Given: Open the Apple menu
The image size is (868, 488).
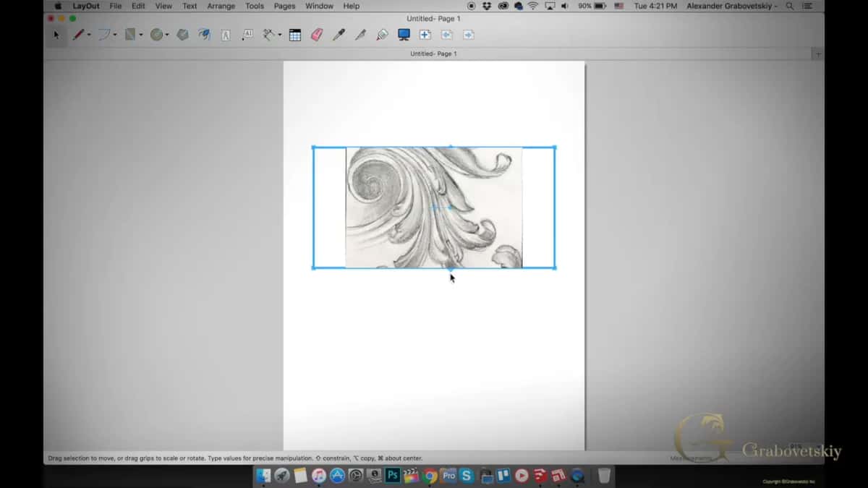Looking at the screenshot, I should [57, 6].
